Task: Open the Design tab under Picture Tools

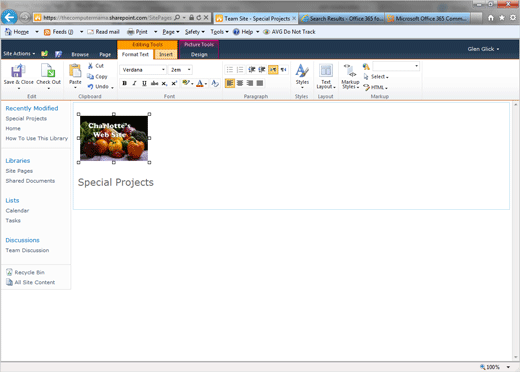Action: [199, 54]
